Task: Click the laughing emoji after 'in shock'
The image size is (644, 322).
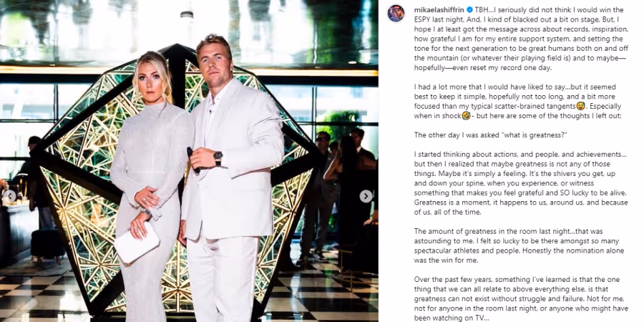Action: pyautogui.click(x=466, y=116)
